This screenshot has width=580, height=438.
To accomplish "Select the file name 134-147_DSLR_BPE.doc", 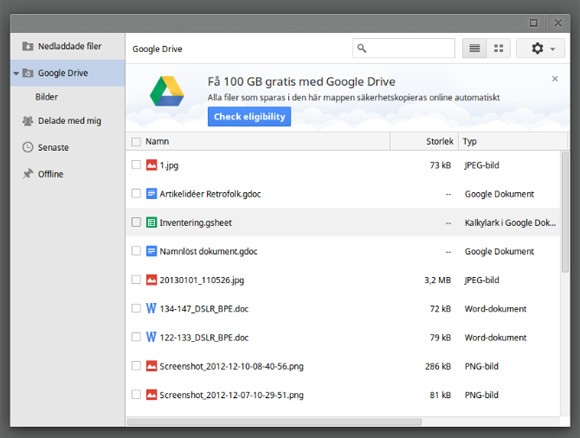I will 204,309.
